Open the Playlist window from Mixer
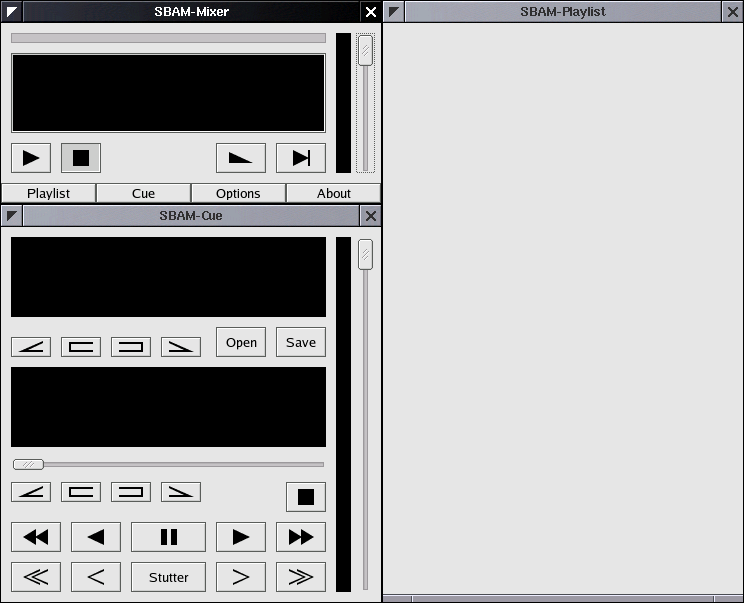Image resolution: width=744 pixels, height=603 pixels. click(48, 194)
